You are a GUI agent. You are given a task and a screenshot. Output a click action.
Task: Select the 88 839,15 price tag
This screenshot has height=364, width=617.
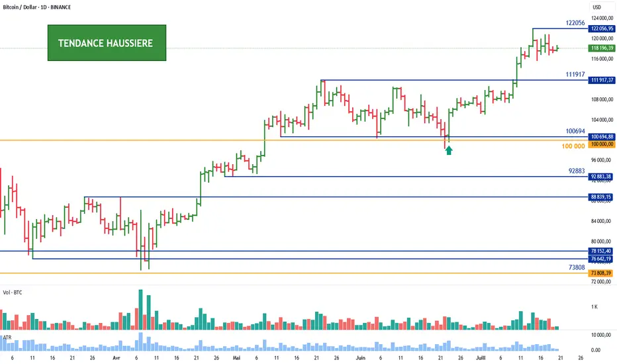[x=602, y=197]
